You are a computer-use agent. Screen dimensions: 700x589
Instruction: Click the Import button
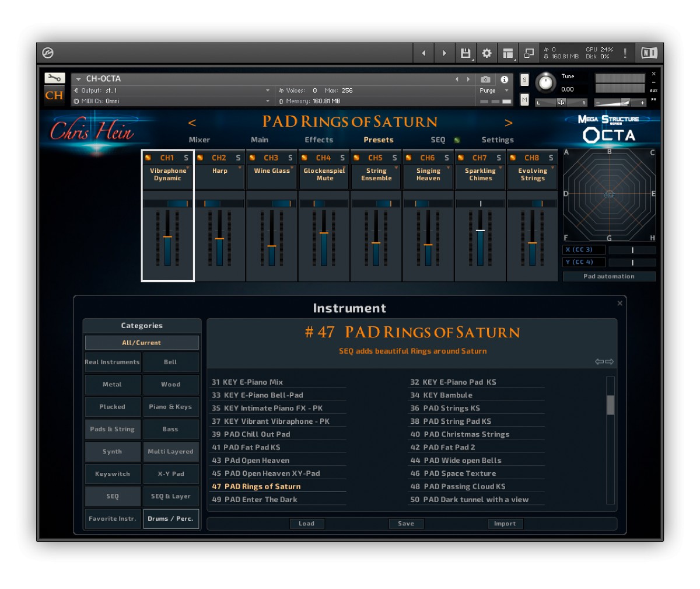[505, 524]
